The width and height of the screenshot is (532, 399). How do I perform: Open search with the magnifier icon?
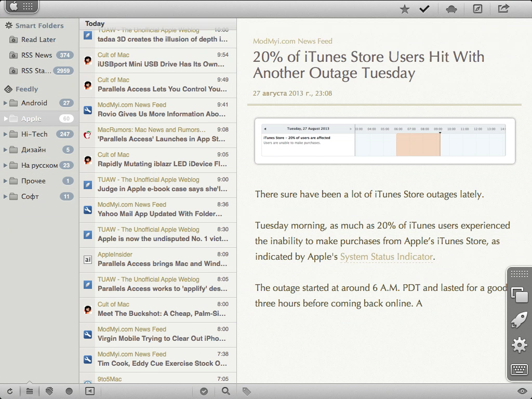pos(226,391)
